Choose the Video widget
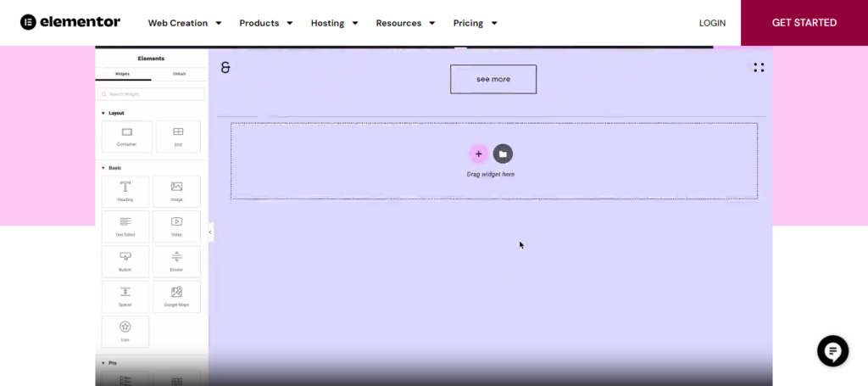This screenshot has height=386, width=868. coord(176,226)
